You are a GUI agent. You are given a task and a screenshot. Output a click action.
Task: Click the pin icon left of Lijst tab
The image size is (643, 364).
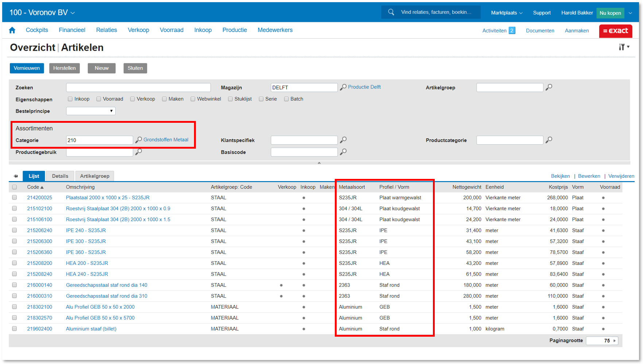(16, 176)
